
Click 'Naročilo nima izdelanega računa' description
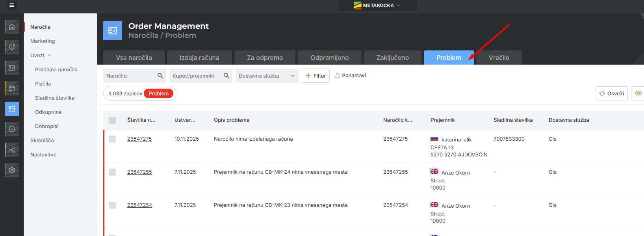[x=253, y=139]
